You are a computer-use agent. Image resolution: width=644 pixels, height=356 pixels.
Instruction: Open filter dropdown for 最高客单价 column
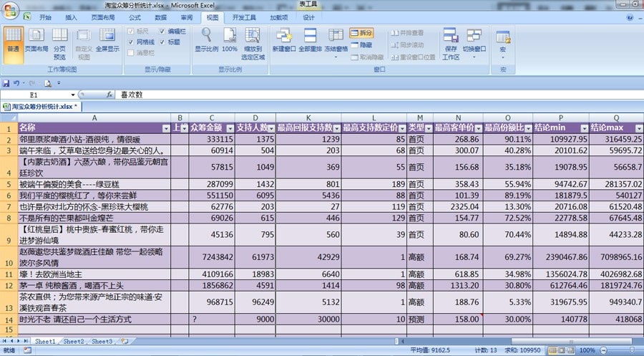(x=479, y=129)
